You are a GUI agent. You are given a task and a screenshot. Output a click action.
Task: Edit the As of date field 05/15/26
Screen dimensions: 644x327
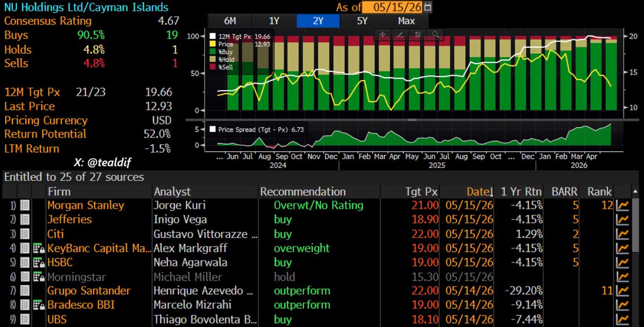(392, 8)
